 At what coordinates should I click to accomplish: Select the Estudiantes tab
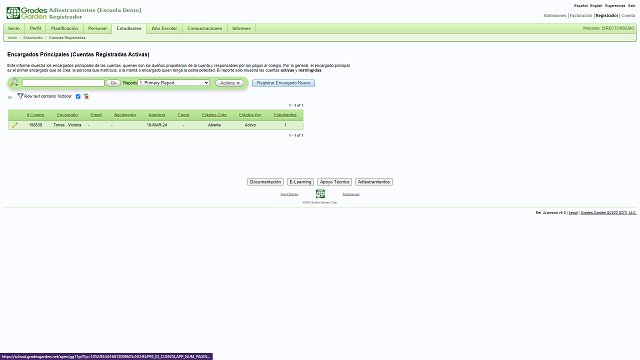(x=129, y=29)
